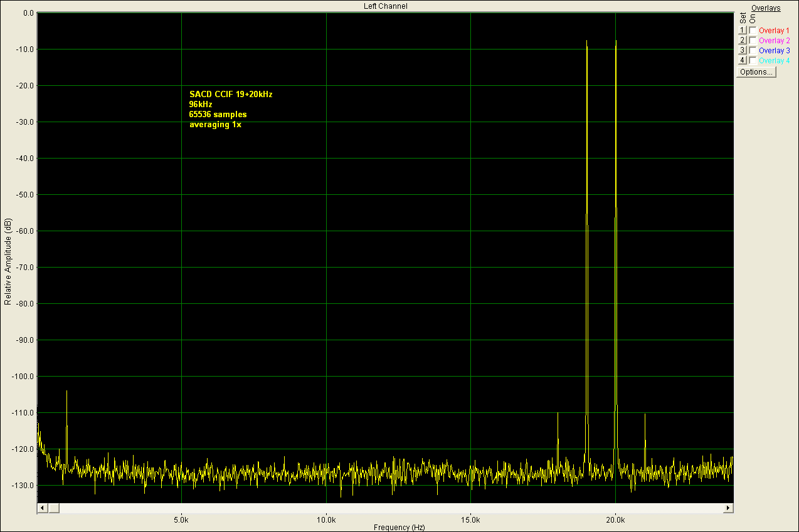
Task: Click the Left Channel title
Action: point(385,6)
